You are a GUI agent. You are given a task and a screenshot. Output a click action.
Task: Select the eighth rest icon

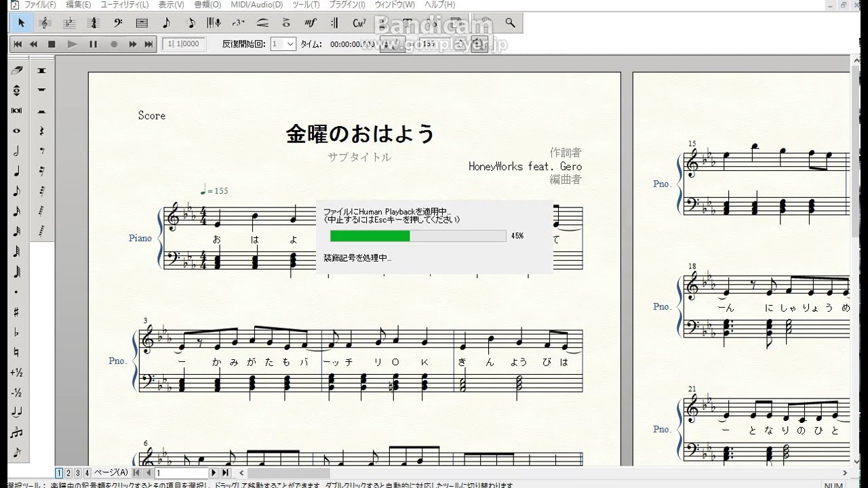[x=42, y=151]
